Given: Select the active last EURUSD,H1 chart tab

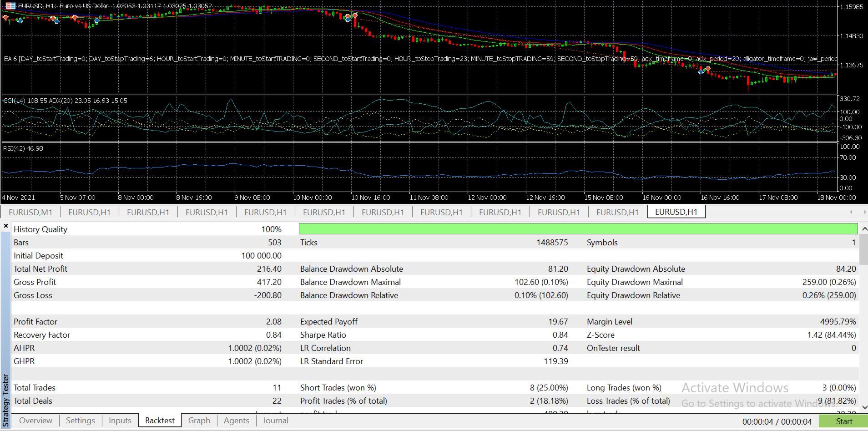Looking at the screenshot, I should pyautogui.click(x=676, y=212).
